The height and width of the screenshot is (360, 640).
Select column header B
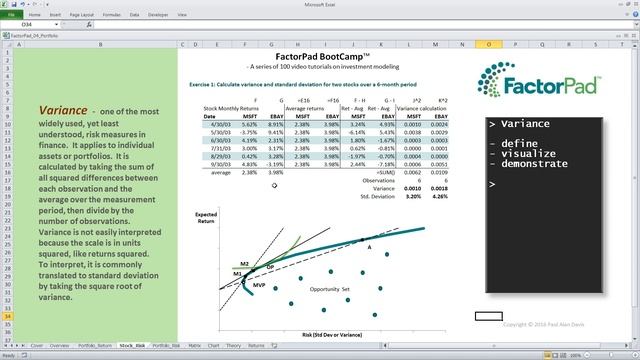100,44
